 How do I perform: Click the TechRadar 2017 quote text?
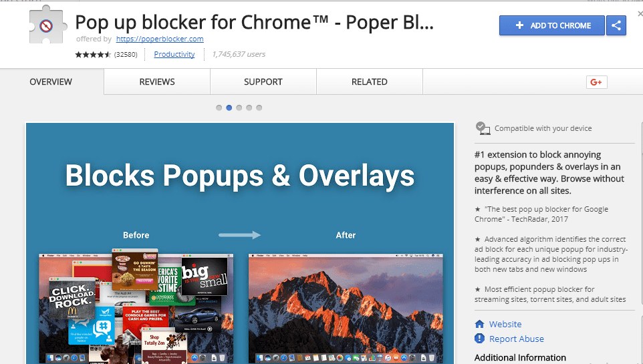click(541, 214)
